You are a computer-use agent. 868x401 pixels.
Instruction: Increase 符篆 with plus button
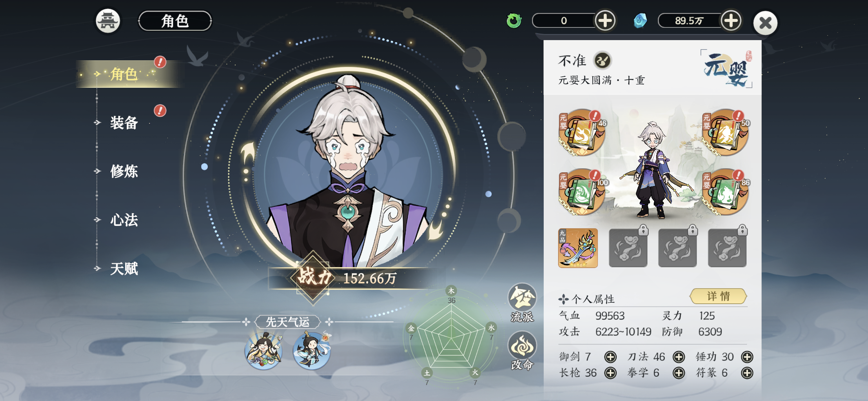(x=747, y=373)
